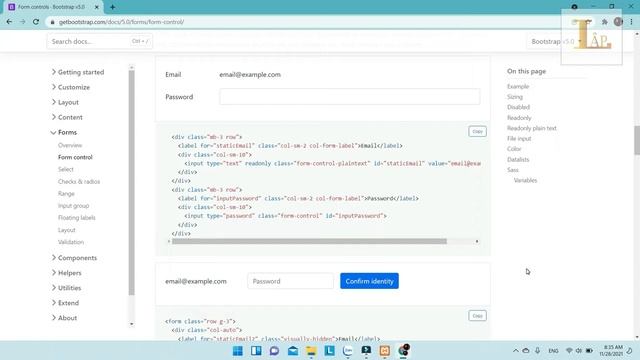Expand the About section
The image size is (640, 360).
coord(64,318)
